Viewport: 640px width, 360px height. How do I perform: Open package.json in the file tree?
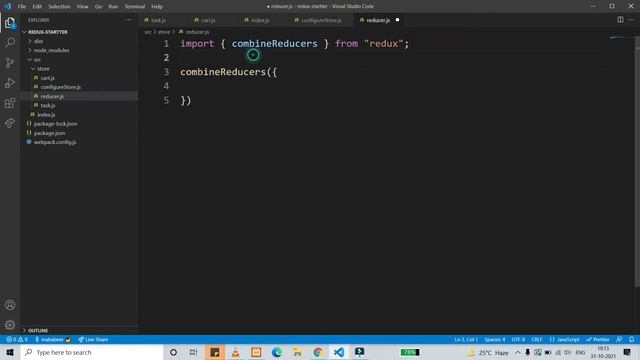(49, 133)
